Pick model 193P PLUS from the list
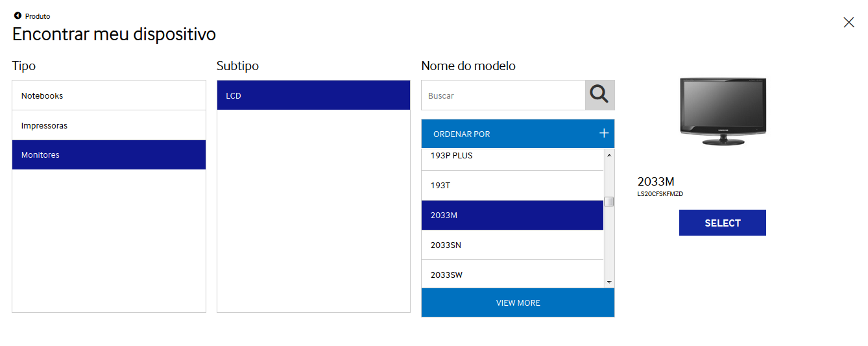 click(512, 160)
